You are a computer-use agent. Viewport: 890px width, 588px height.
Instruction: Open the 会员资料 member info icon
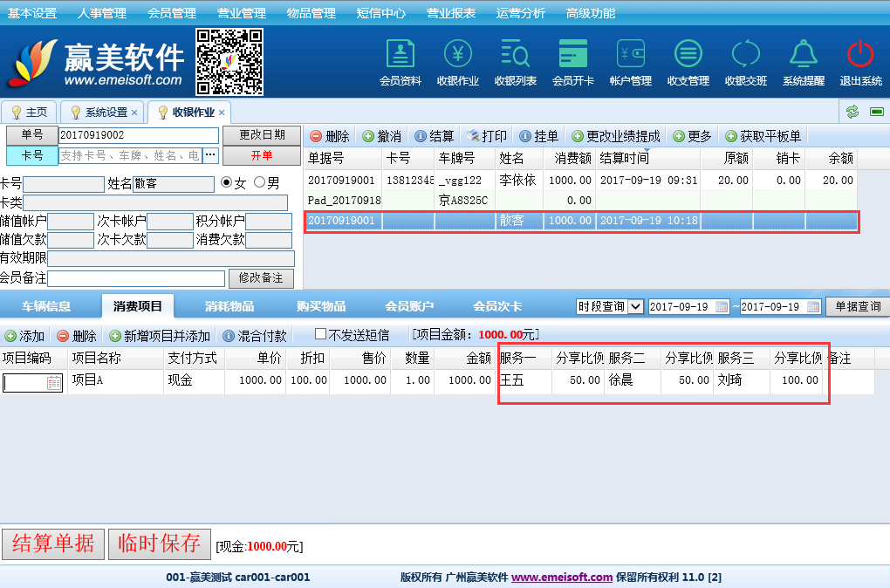pos(400,62)
